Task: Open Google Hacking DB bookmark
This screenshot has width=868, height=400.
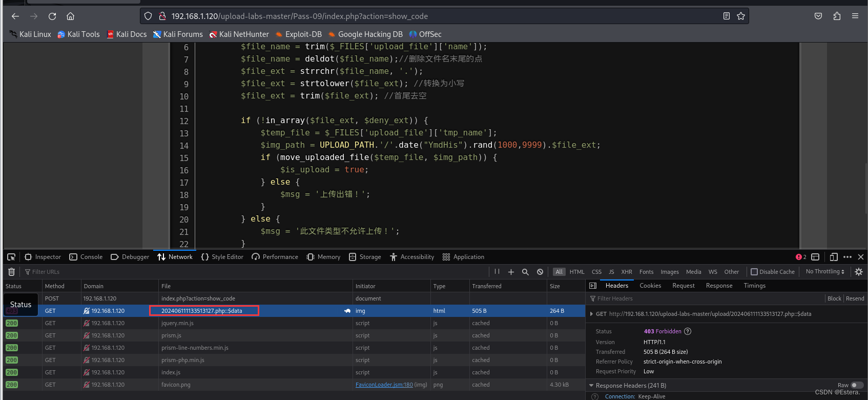Action: pyautogui.click(x=365, y=34)
